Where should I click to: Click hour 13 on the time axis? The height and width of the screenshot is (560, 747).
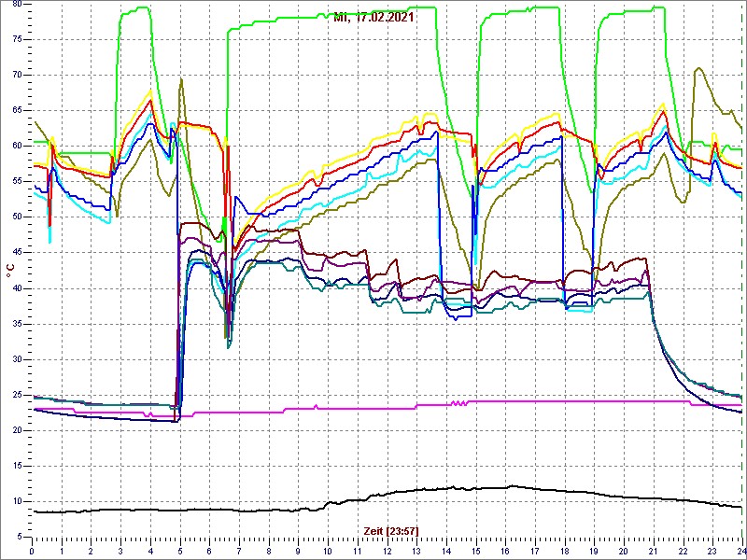[416, 551]
